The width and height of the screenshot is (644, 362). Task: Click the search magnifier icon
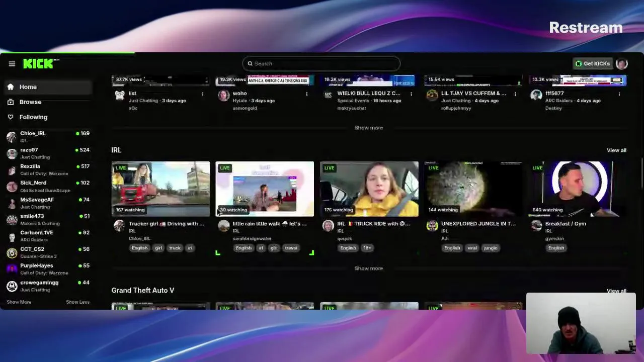pos(250,64)
